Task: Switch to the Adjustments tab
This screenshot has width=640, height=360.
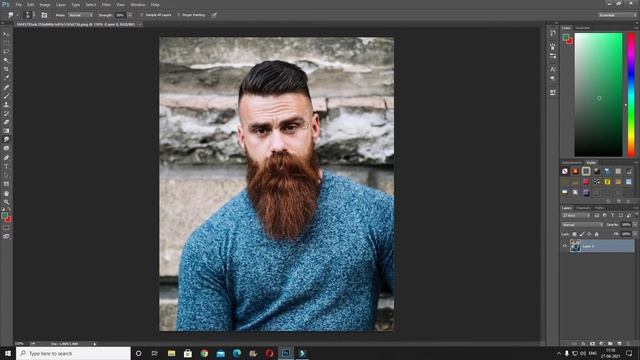Action: (x=571, y=163)
